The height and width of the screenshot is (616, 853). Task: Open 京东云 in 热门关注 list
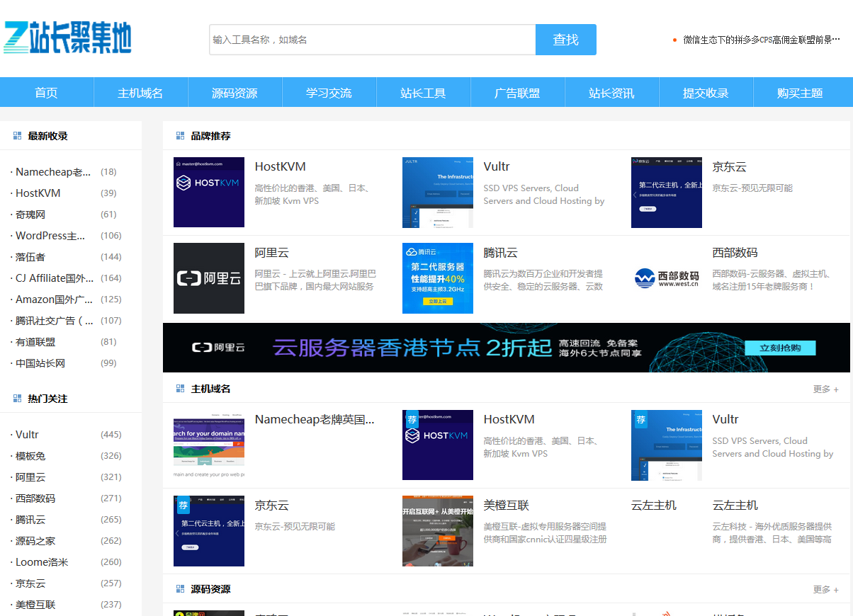click(30, 583)
